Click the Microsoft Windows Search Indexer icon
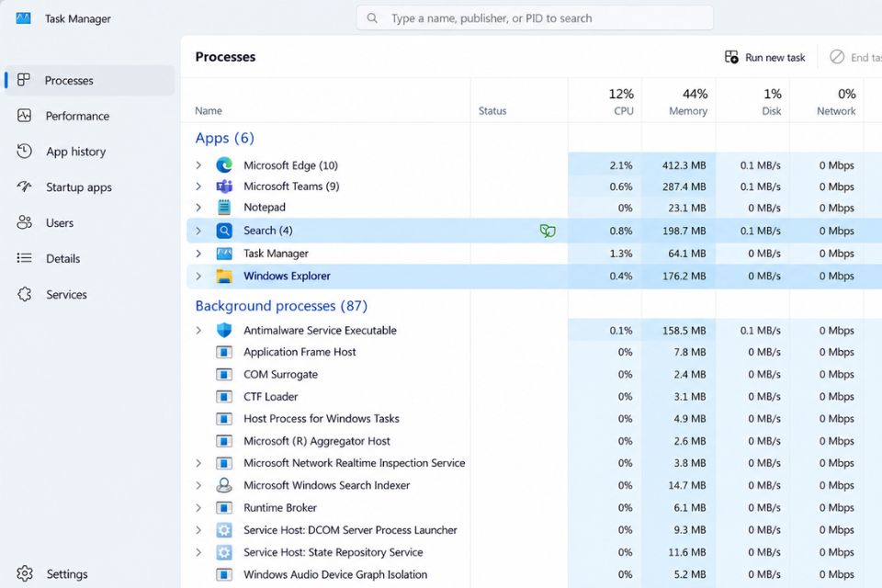The image size is (882, 588). coord(224,485)
